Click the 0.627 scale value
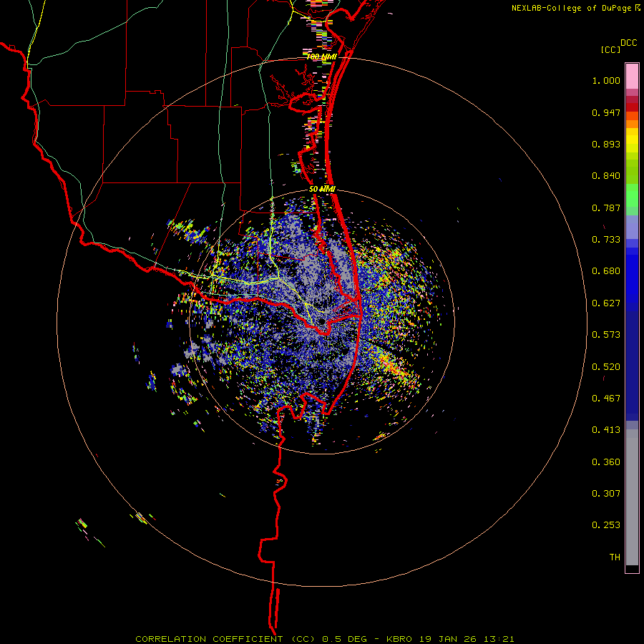 [x=606, y=303]
